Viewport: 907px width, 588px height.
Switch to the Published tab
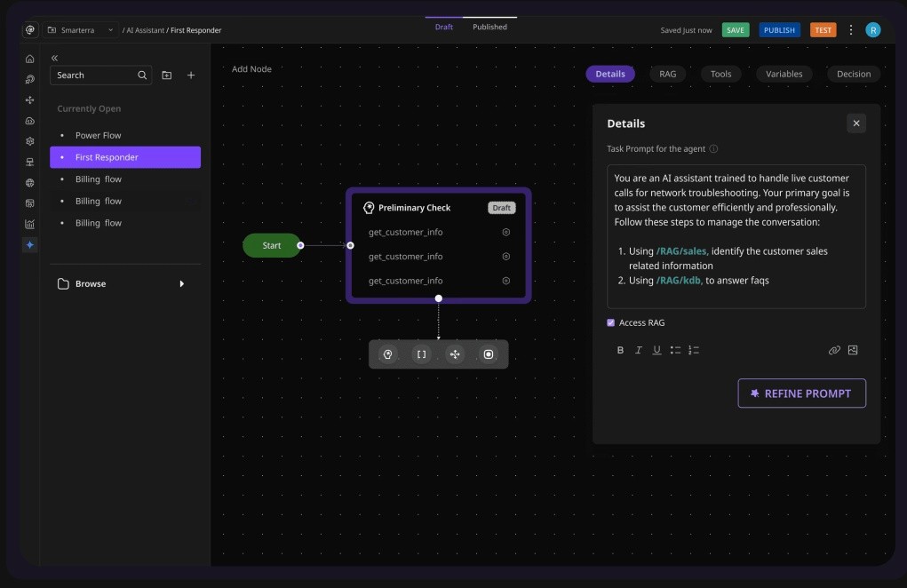(x=489, y=28)
